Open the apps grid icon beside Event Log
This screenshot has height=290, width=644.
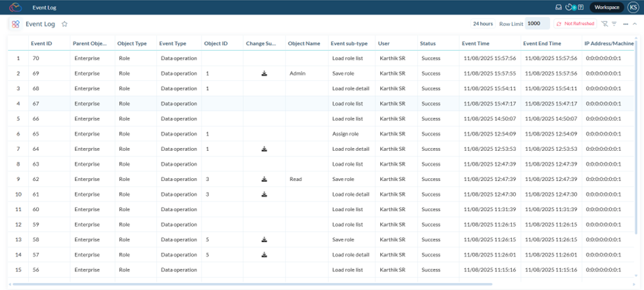tap(15, 24)
